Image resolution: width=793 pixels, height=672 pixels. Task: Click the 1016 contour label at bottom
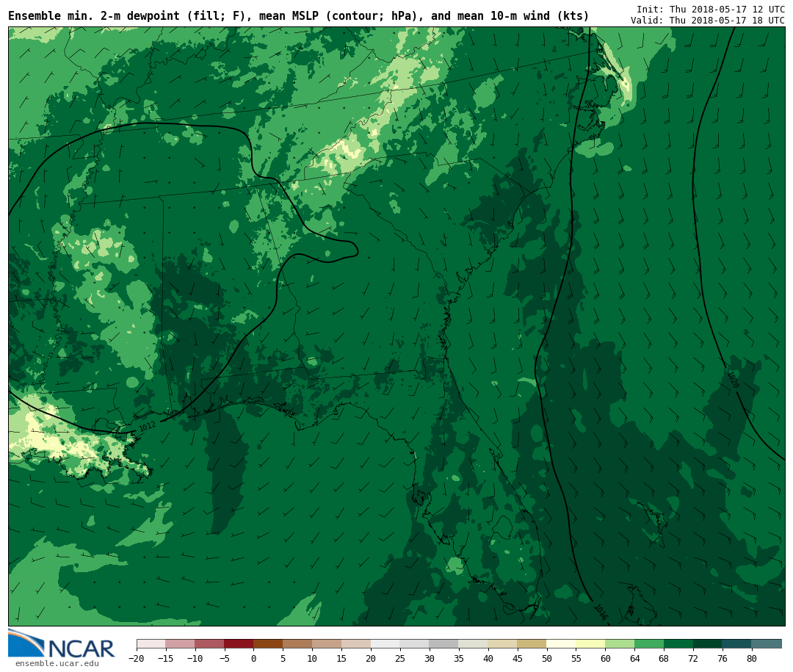click(601, 613)
